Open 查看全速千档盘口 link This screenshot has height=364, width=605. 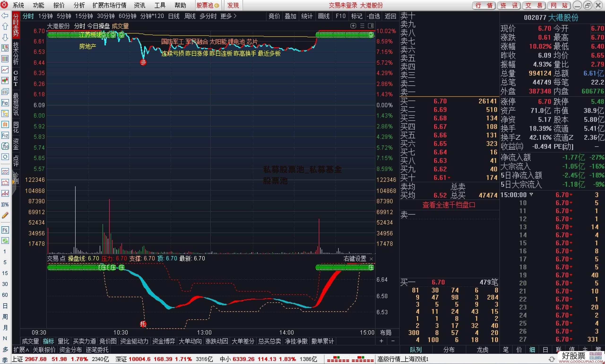pyautogui.click(x=449, y=205)
